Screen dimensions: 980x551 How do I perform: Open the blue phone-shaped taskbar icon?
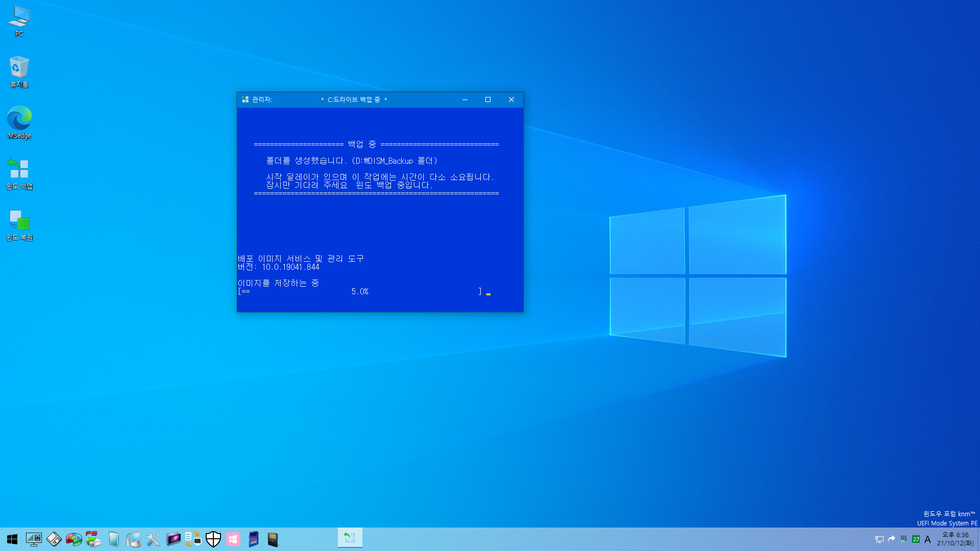[253, 539]
